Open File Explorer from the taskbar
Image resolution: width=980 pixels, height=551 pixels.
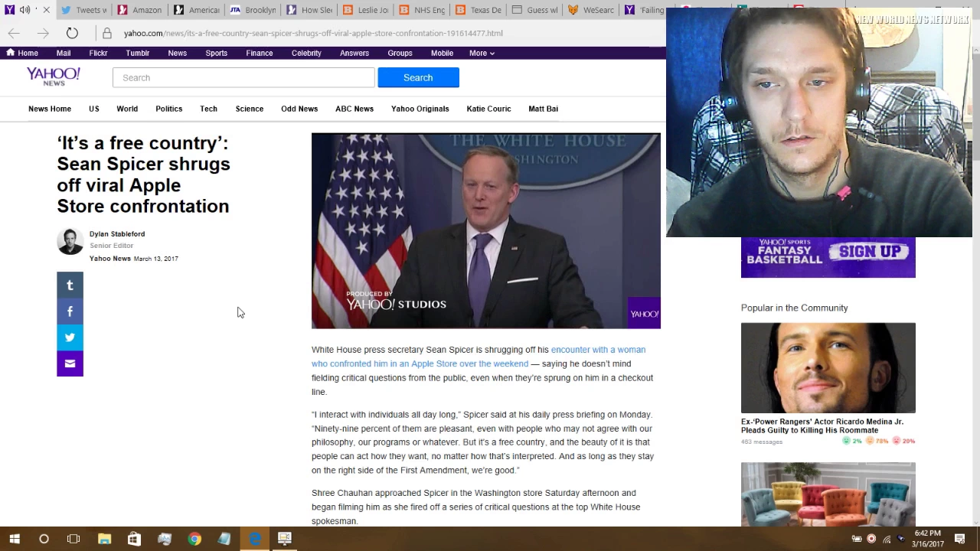[x=104, y=539]
